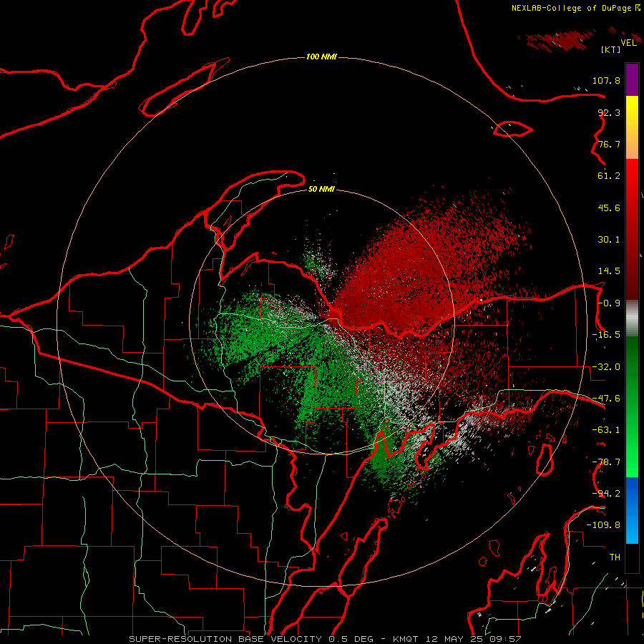Click the 100 NMI range ring label
The width and height of the screenshot is (644, 644).
click(x=321, y=57)
